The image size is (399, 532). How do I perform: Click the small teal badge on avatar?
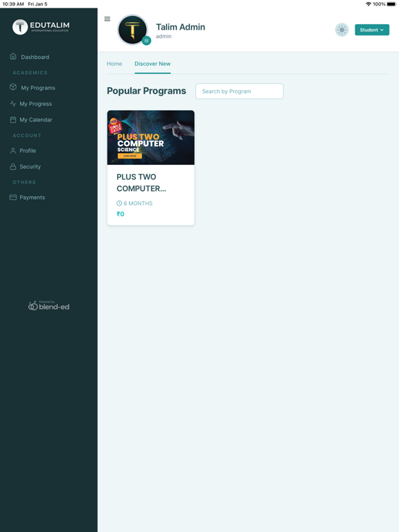click(x=146, y=41)
